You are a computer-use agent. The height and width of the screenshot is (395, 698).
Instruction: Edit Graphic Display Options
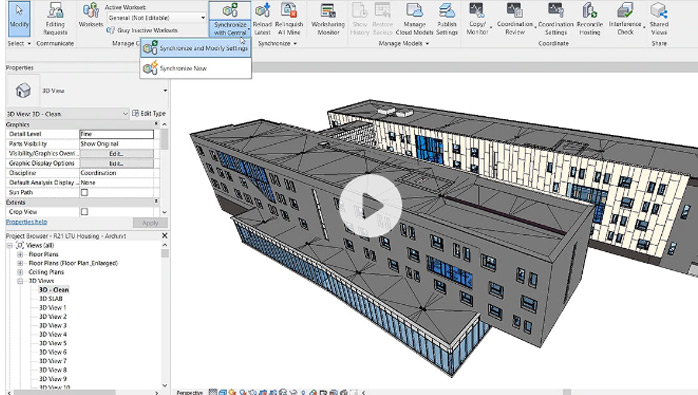click(117, 163)
